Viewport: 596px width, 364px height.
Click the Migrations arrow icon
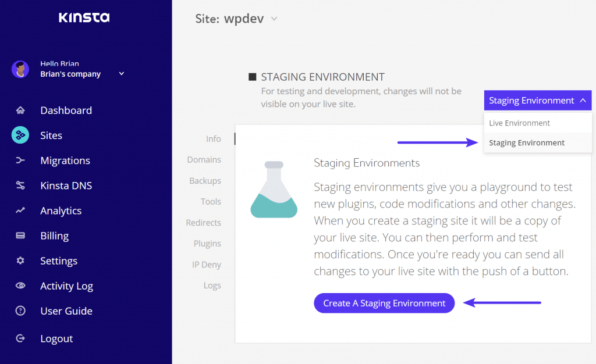(x=20, y=160)
